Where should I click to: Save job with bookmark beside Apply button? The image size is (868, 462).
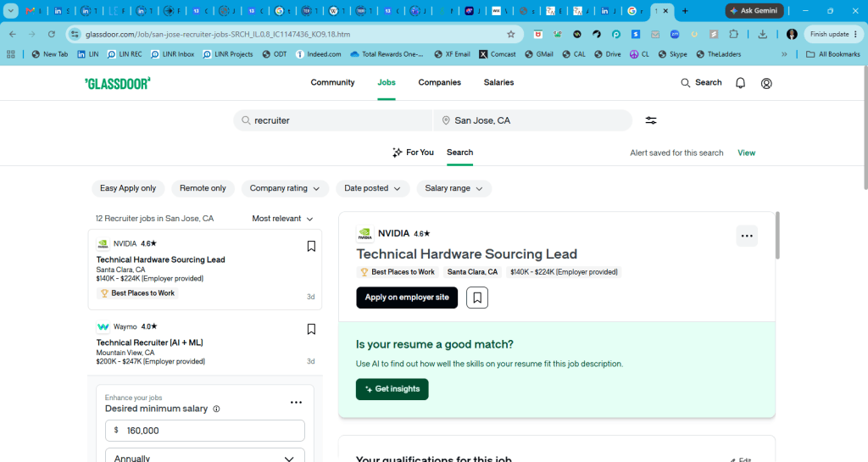pos(477,298)
